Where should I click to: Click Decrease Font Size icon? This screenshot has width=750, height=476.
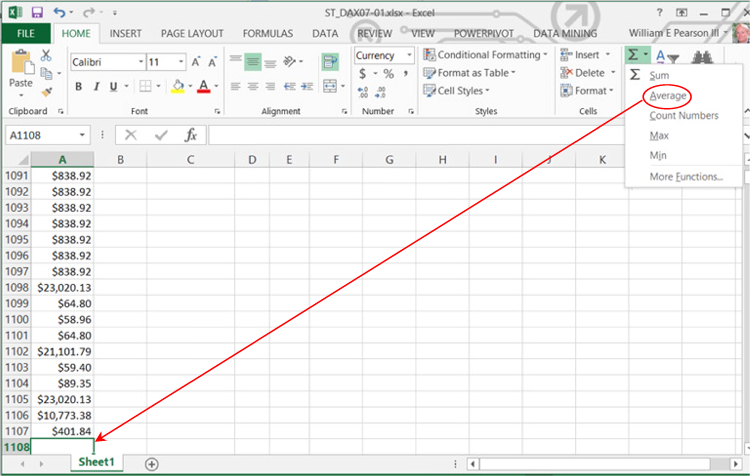[212, 62]
